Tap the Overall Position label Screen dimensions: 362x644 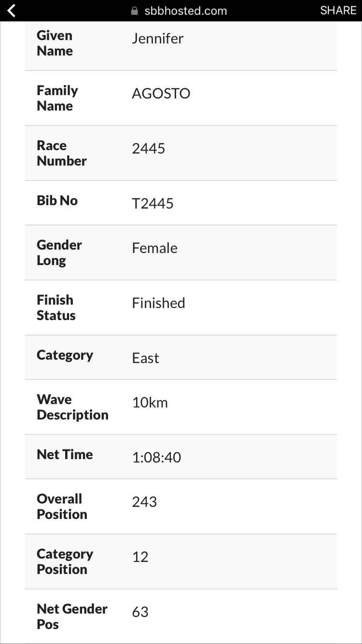pos(62,506)
